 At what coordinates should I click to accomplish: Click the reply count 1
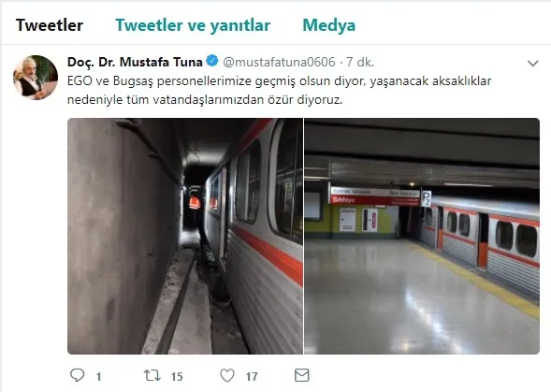point(99,377)
